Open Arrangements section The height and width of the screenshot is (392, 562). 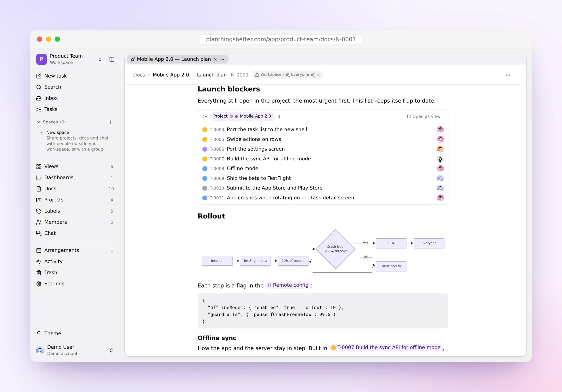click(76, 250)
